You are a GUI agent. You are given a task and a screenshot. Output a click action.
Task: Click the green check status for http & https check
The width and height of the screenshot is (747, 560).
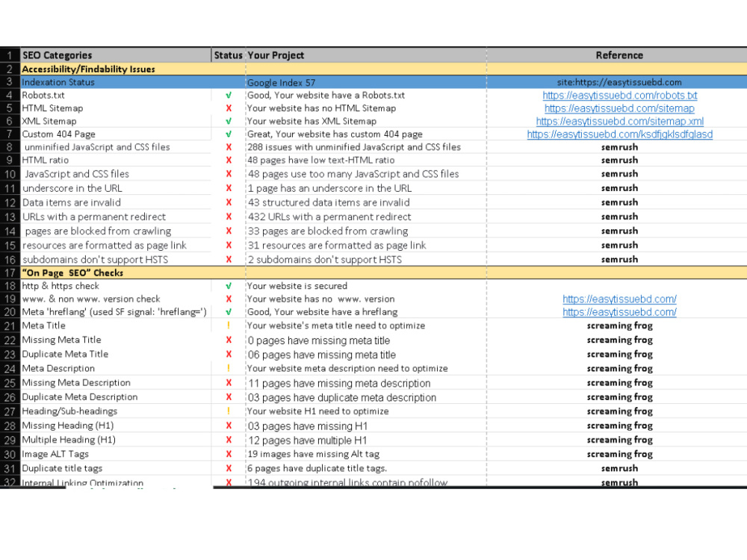click(229, 286)
